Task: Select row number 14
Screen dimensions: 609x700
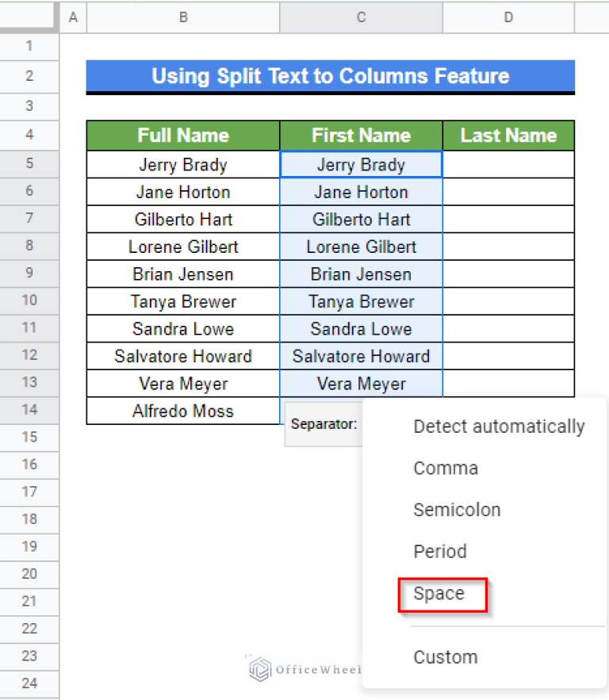Action: [29, 410]
